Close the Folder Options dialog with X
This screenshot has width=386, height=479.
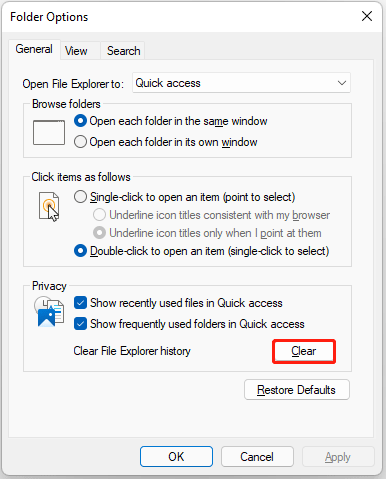(x=367, y=16)
